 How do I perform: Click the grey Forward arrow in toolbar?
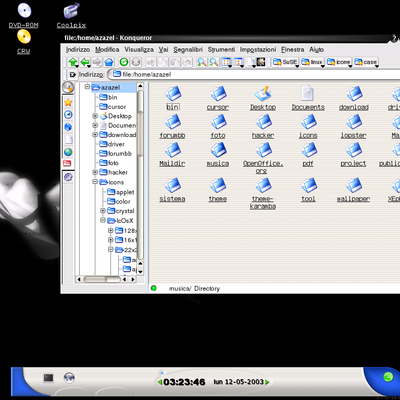(x=97, y=62)
